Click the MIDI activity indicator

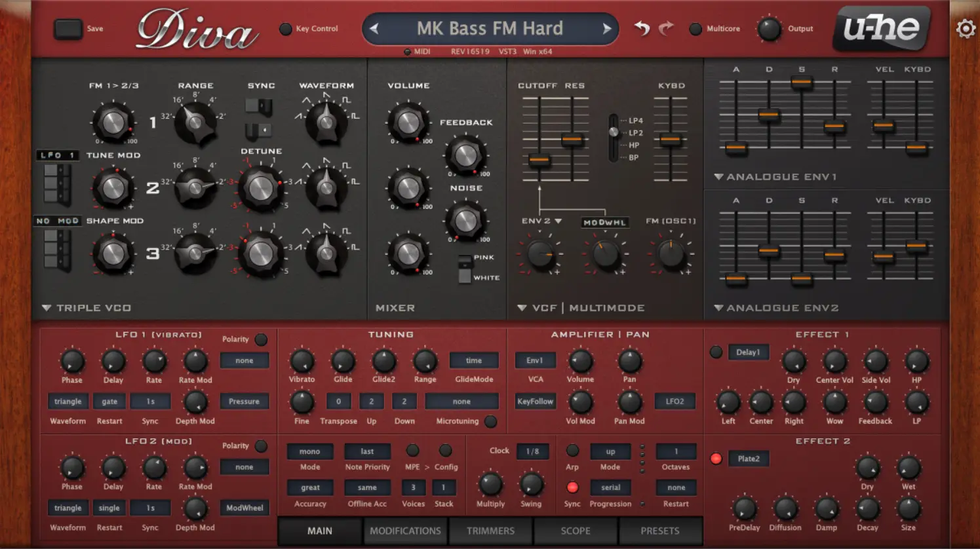point(406,51)
